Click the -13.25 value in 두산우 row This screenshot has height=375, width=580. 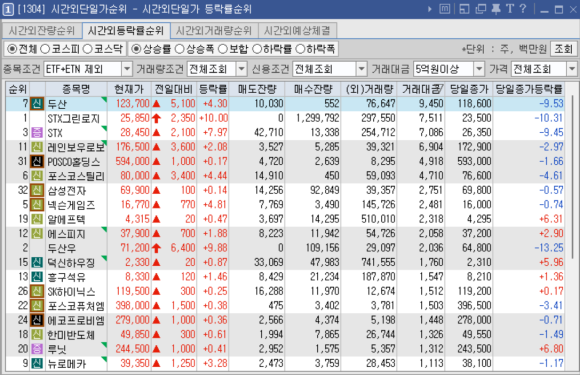point(549,248)
